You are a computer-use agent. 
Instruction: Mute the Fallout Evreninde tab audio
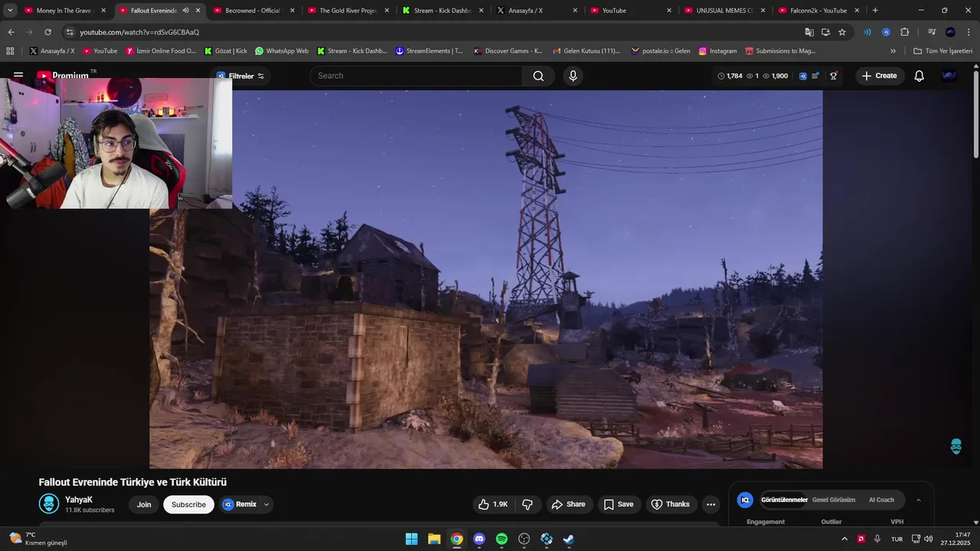pyautogui.click(x=185, y=11)
